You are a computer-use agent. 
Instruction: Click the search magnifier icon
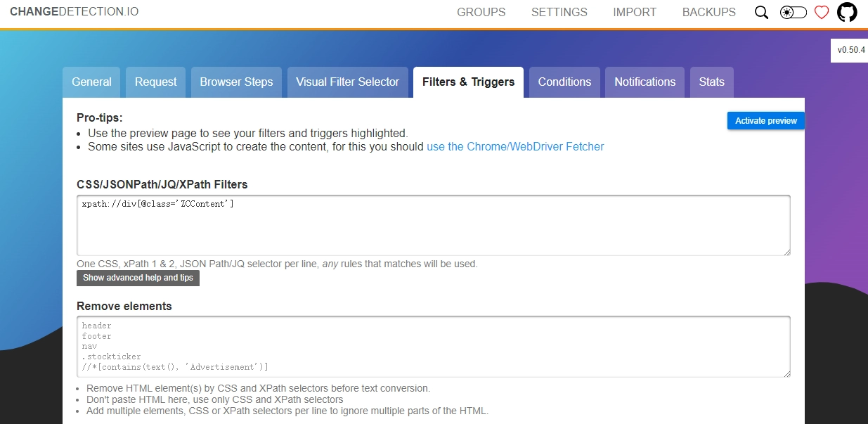(761, 13)
